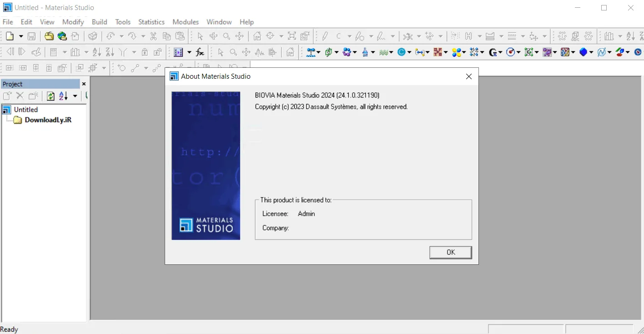Open the Edit menu

(26, 22)
